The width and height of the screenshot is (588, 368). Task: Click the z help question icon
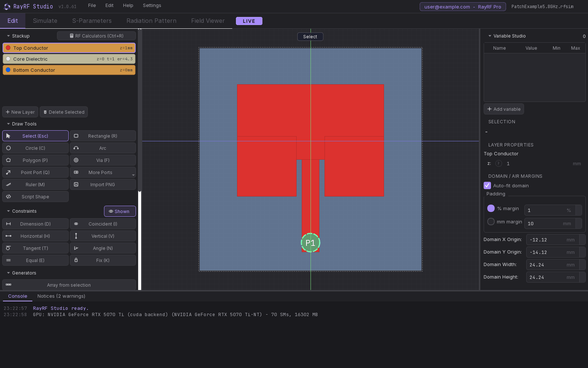tap(499, 163)
